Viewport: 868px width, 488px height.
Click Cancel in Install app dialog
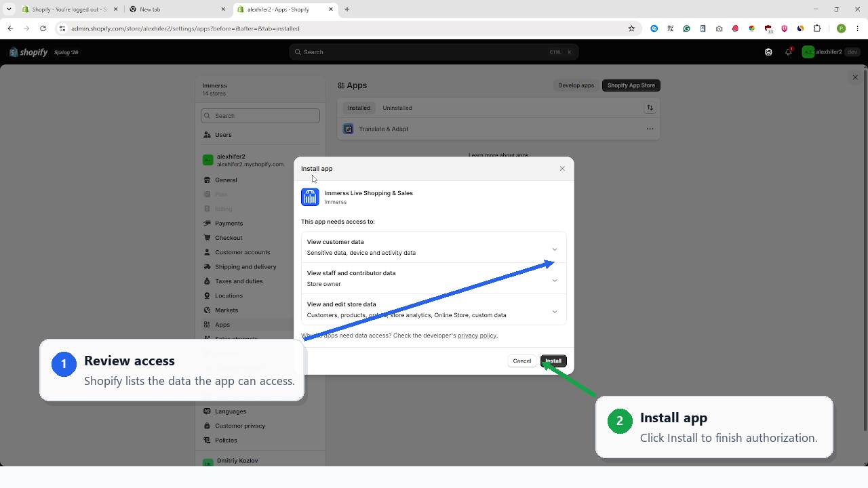tap(522, 361)
